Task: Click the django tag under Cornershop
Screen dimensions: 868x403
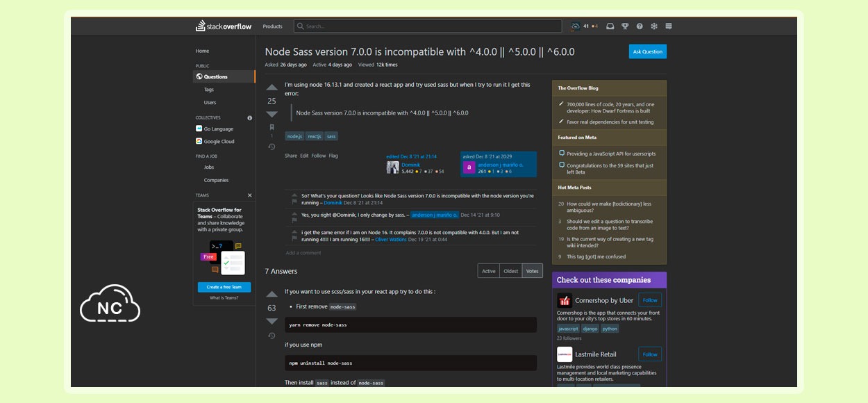Action: 590,329
